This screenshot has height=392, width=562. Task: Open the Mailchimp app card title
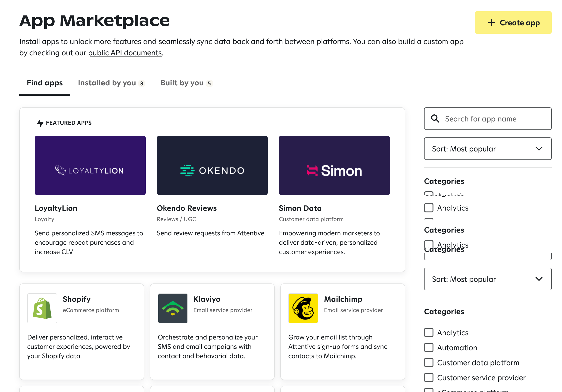click(x=343, y=299)
